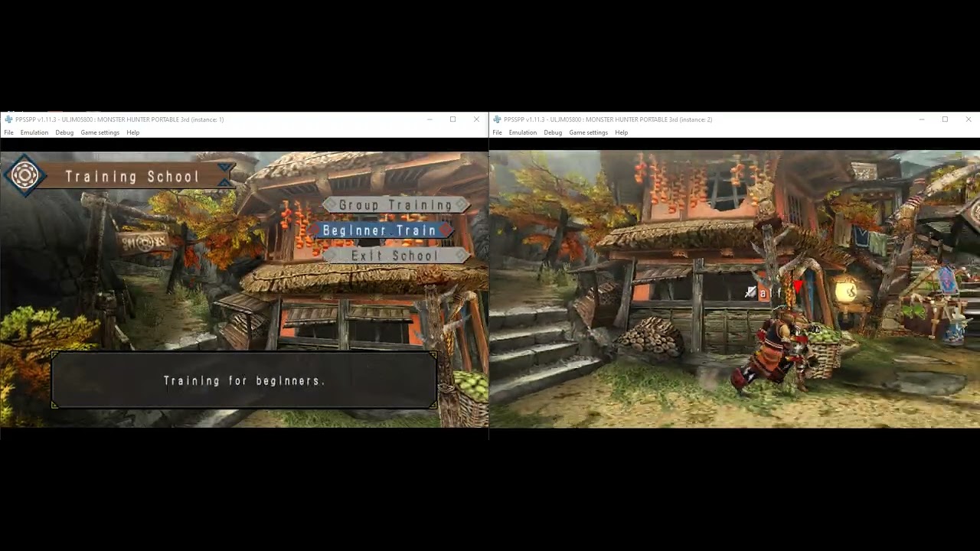Open Help menu in instance 1 window
This screenshot has width=980, height=551.
point(133,132)
